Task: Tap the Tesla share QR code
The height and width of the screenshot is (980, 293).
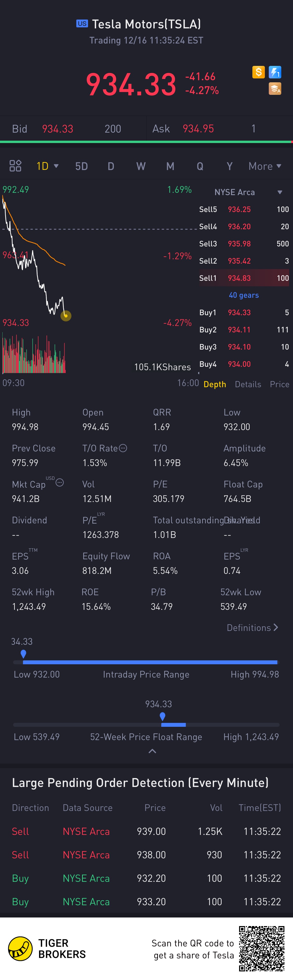Action: tap(262, 949)
